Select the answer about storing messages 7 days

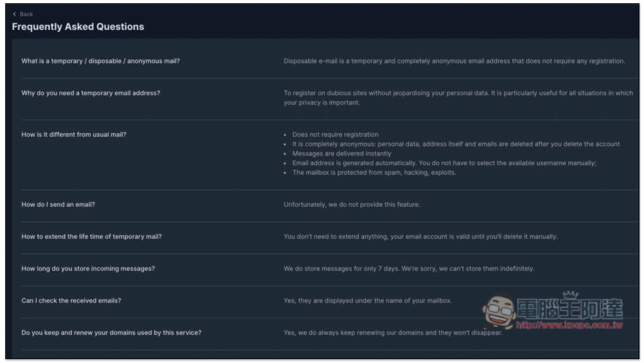(409, 268)
